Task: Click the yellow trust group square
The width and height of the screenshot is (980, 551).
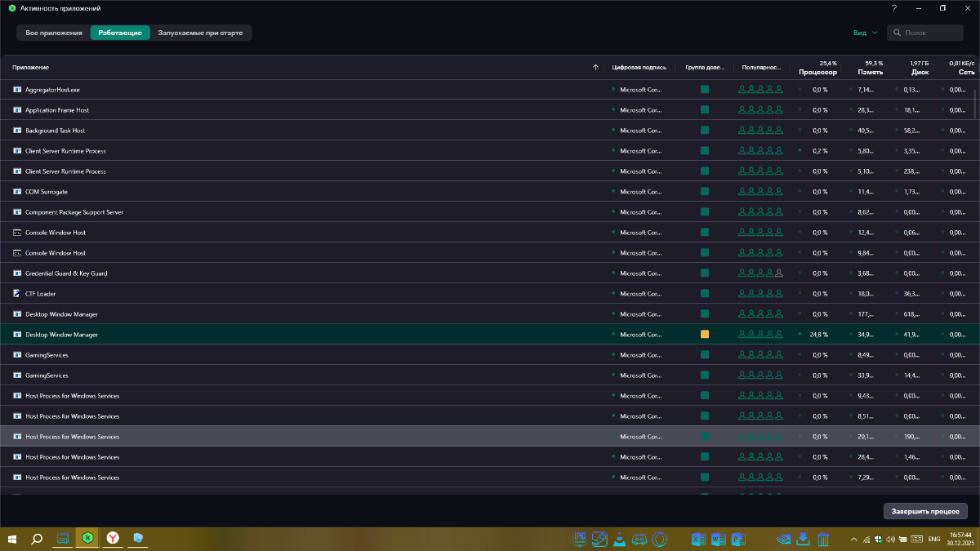Action: 705,335
